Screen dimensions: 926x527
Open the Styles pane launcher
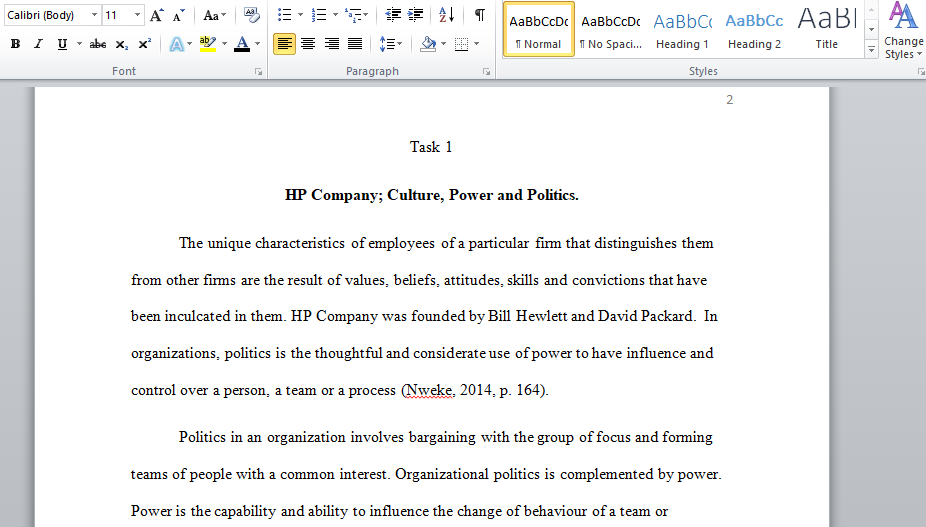(921, 71)
